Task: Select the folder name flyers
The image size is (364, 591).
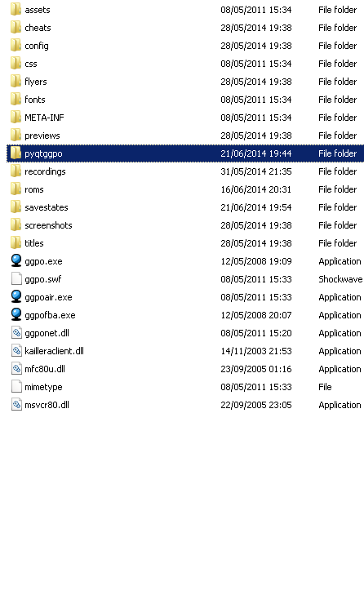Action: 36,82
